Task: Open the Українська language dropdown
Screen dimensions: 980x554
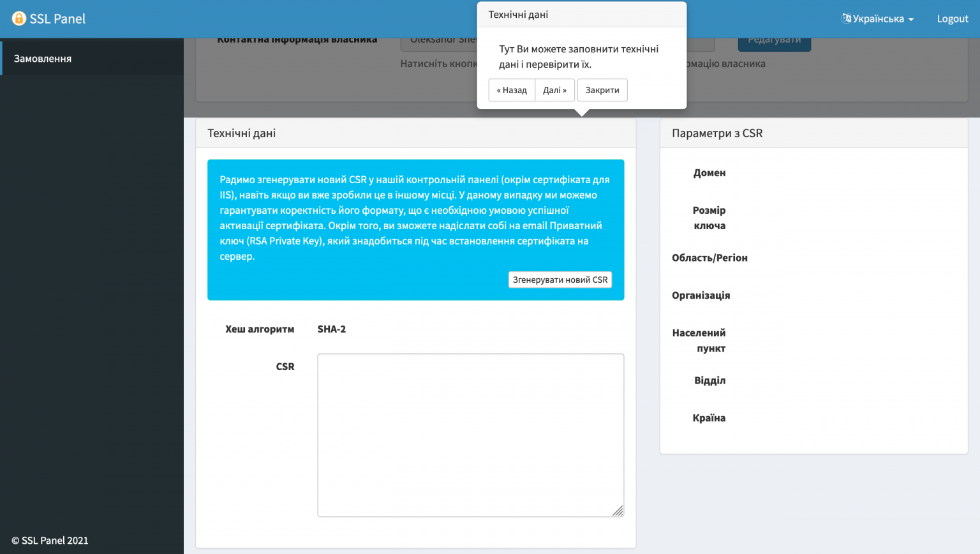Action: pos(878,19)
